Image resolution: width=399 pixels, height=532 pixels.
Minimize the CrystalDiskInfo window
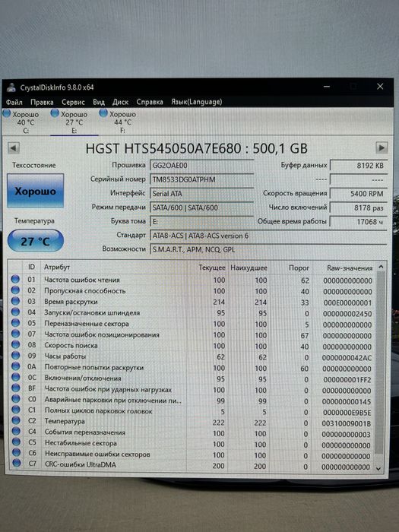coord(326,87)
